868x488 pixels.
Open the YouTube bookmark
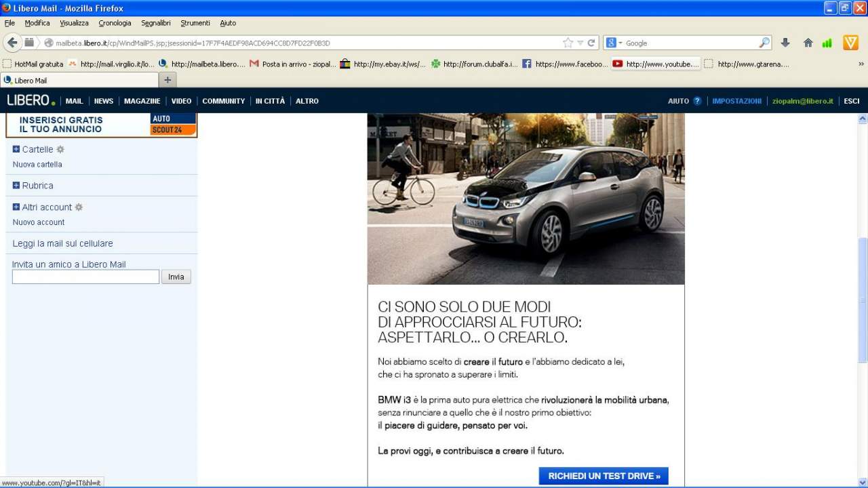pyautogui.click(x=656, y=64)
